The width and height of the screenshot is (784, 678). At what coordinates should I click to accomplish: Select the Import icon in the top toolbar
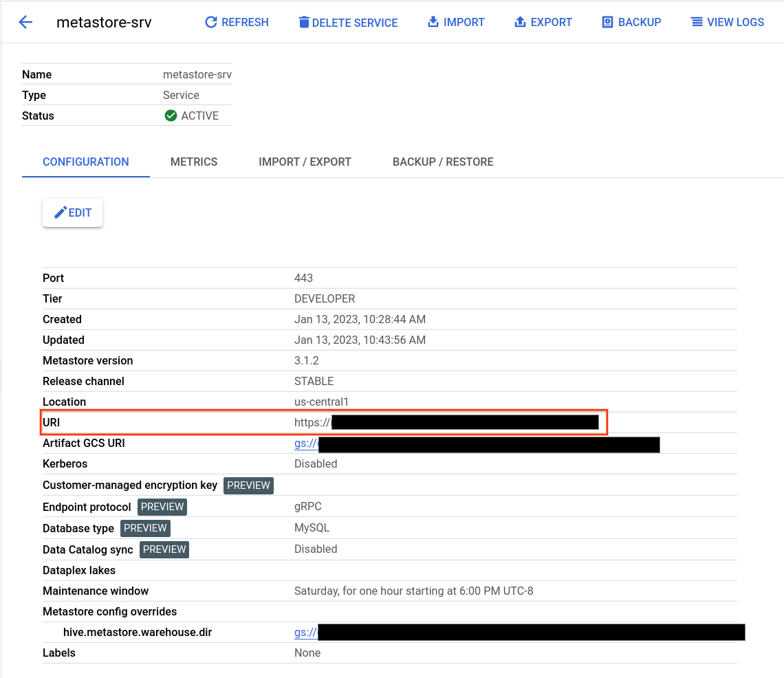coord(432,21)
